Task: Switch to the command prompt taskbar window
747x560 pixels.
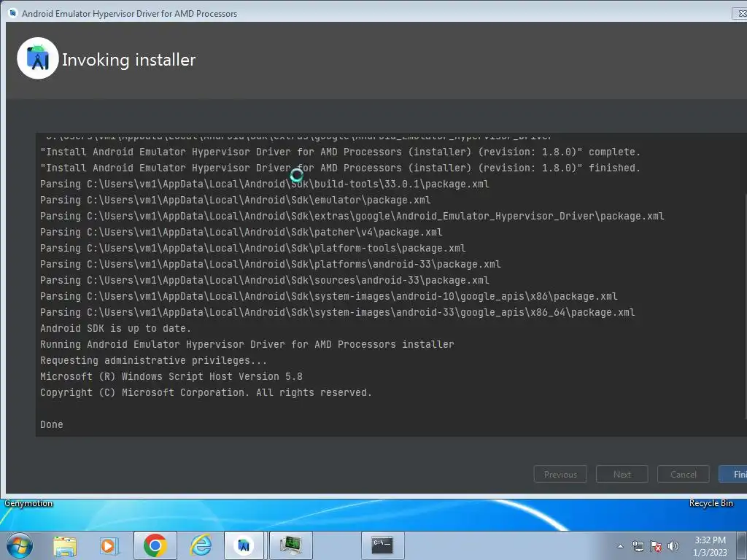Action: tap(382, 545)
